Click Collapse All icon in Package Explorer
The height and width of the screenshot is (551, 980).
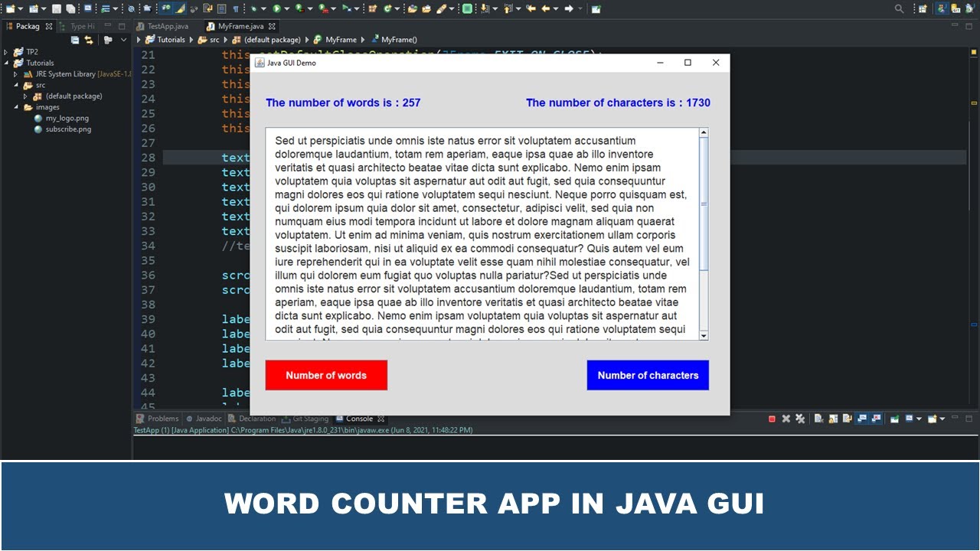click(x=75, y=40)
